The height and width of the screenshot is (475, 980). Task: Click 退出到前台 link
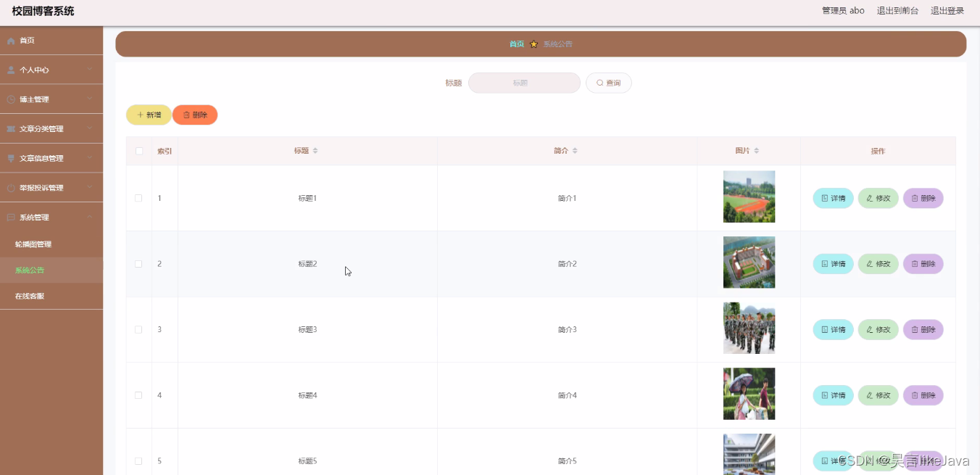[897, 11]
